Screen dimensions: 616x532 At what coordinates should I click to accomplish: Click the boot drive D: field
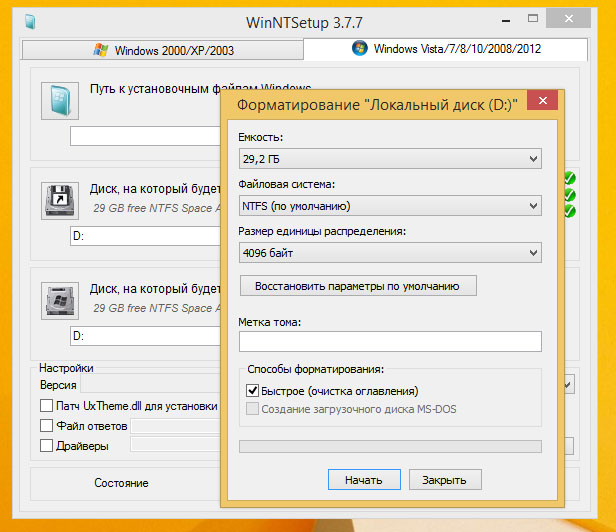145,236
